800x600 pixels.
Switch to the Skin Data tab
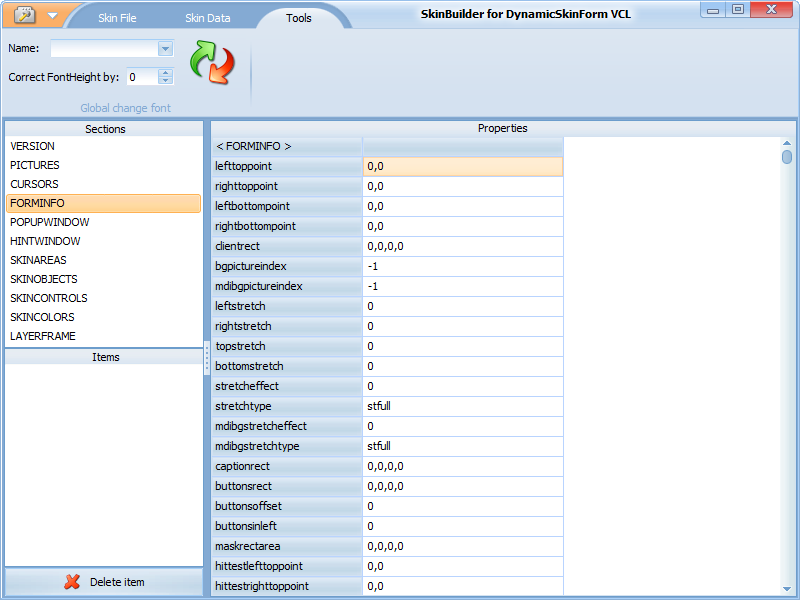[207, 18]
